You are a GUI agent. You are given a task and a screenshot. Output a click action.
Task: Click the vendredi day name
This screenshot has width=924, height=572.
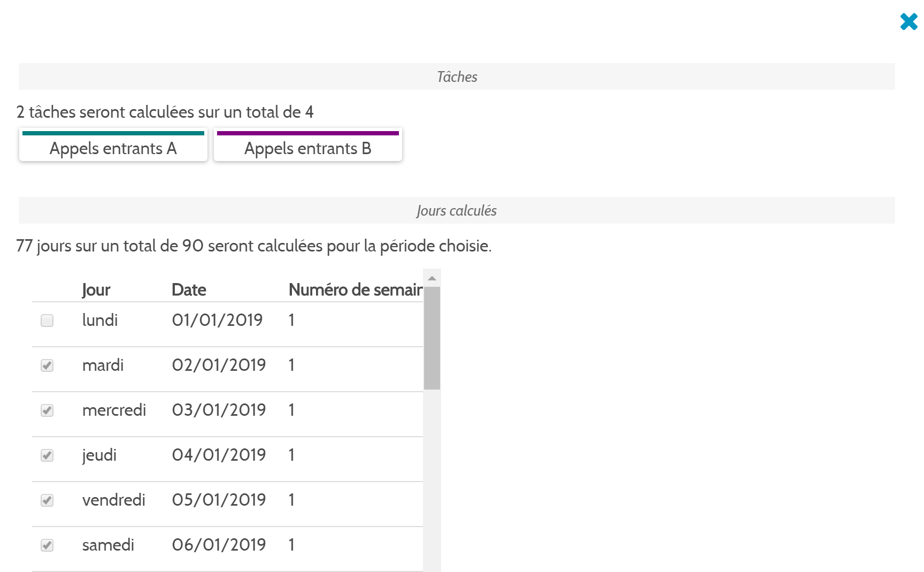pos(113,500)
